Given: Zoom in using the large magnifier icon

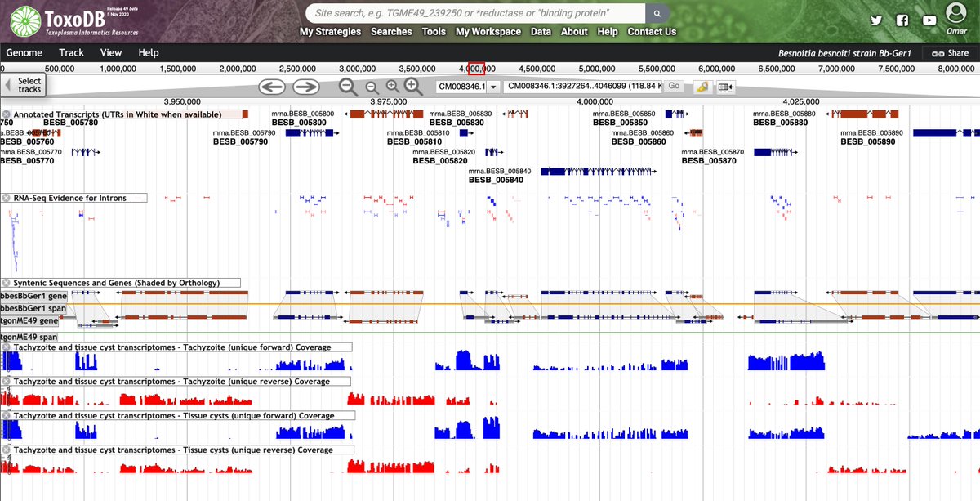Looking at the screenshot, I should click(x=412, y=86).
